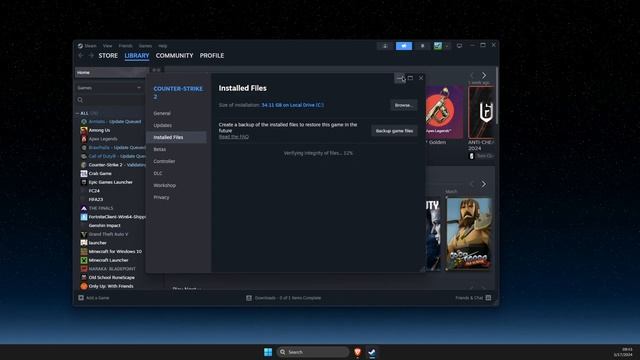The width and height of the screenshot is (640, 360).
Task: Open the Friends menu
Action: click(x=125, y=46)
